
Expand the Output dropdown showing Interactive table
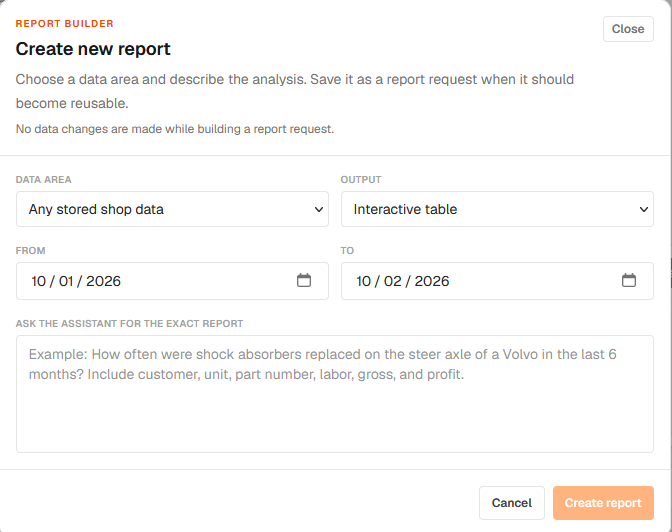[497, 209]
